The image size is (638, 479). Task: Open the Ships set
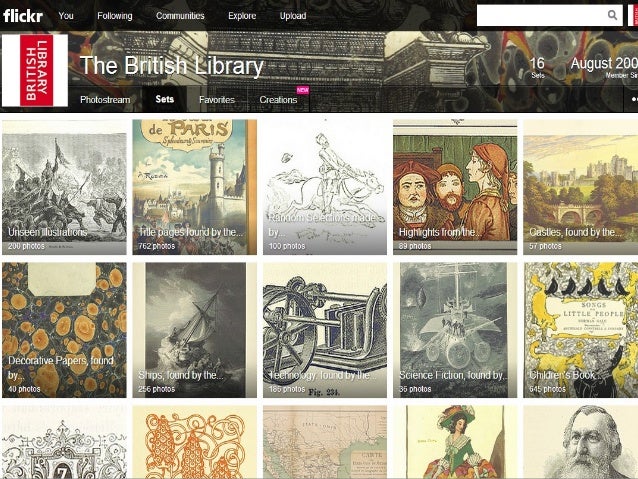click(x=194, y=330)
